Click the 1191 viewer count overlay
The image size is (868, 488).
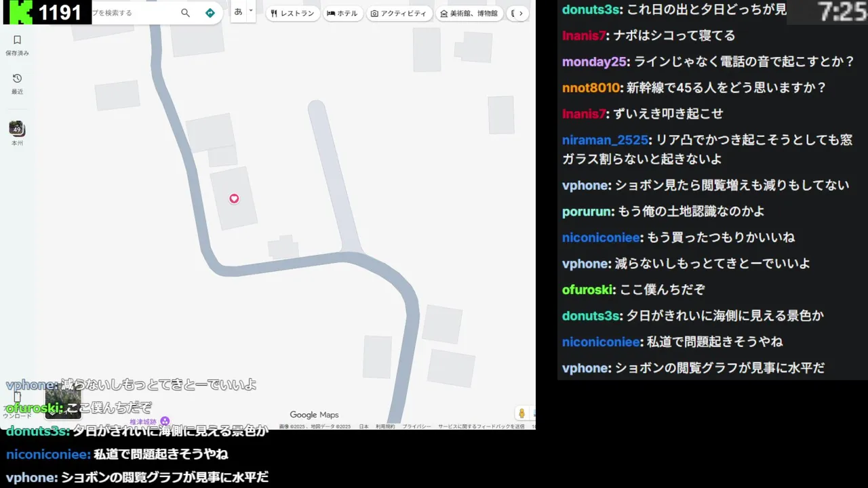[x=60, y=12]
